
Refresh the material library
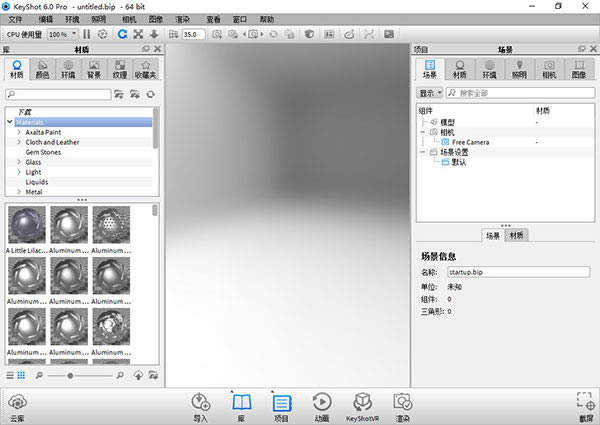point(151,94)
